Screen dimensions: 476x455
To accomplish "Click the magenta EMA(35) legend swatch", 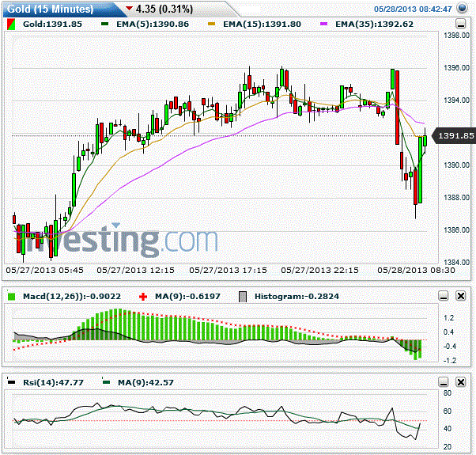I will click(x=323, y=24).
